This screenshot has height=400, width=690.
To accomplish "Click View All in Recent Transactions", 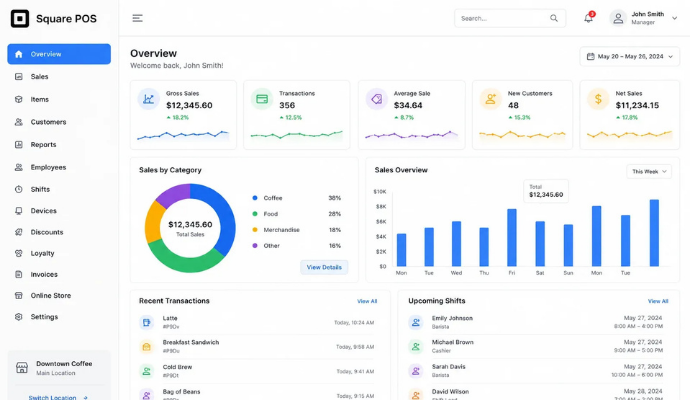I will (x=367, y=301).
